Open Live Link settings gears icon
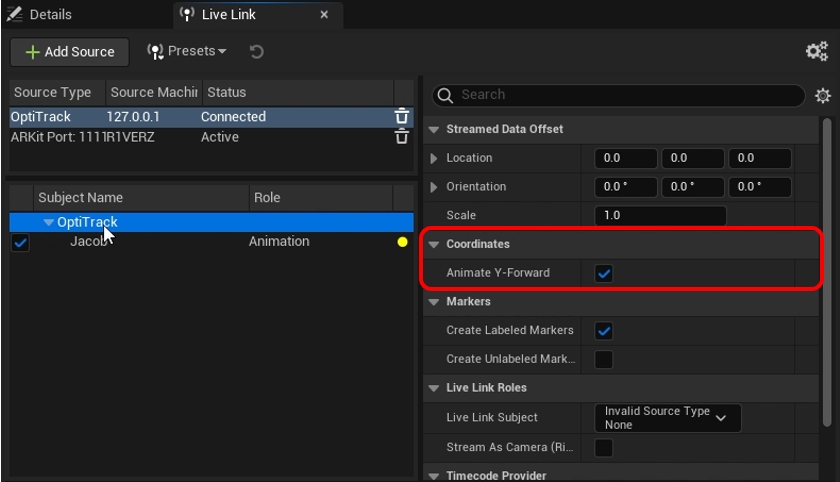This screenshot has width=840, height=482. coord(816,52)
